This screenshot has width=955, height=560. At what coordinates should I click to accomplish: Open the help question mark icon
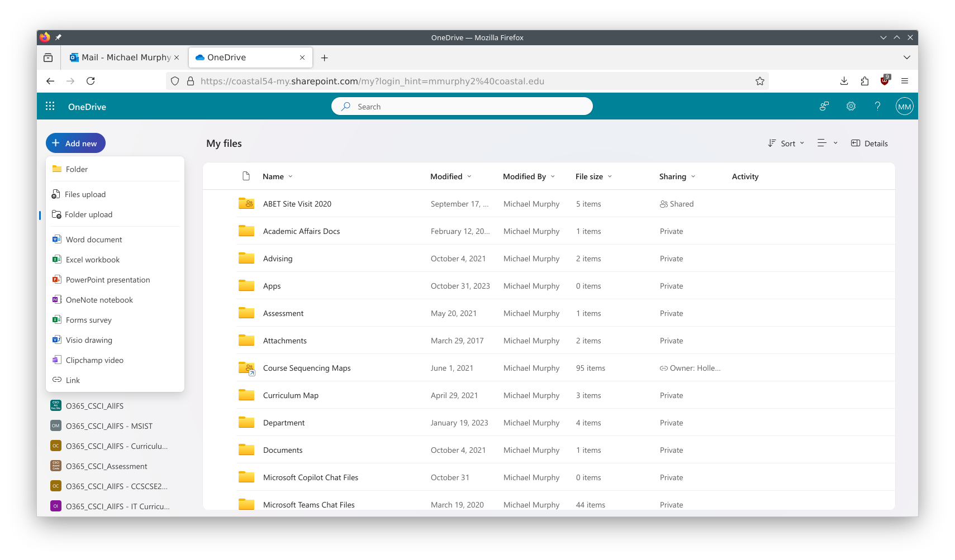(877, 106)
